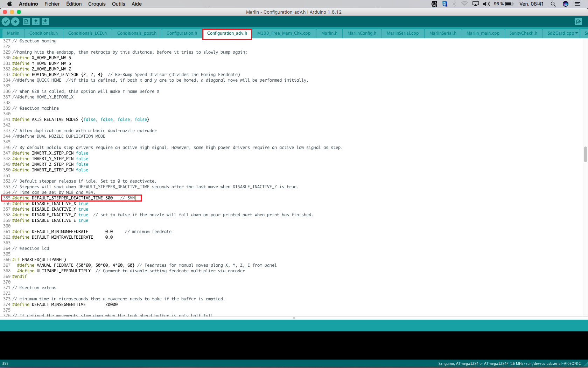
Task: Click the ULTIPANEL_FEEDMULTIPLY define line
Action: point(131,271)
